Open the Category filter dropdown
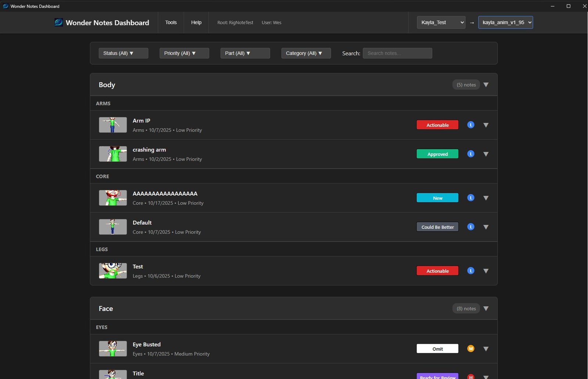Viewport: 588px width, 379px height. coord(306,53)
